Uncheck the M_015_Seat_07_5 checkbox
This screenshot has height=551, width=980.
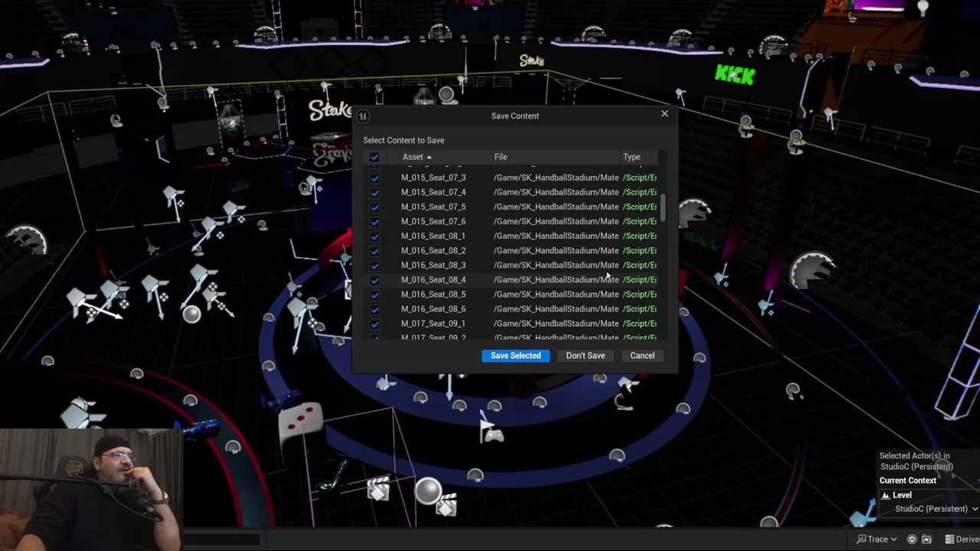point(374,207)
